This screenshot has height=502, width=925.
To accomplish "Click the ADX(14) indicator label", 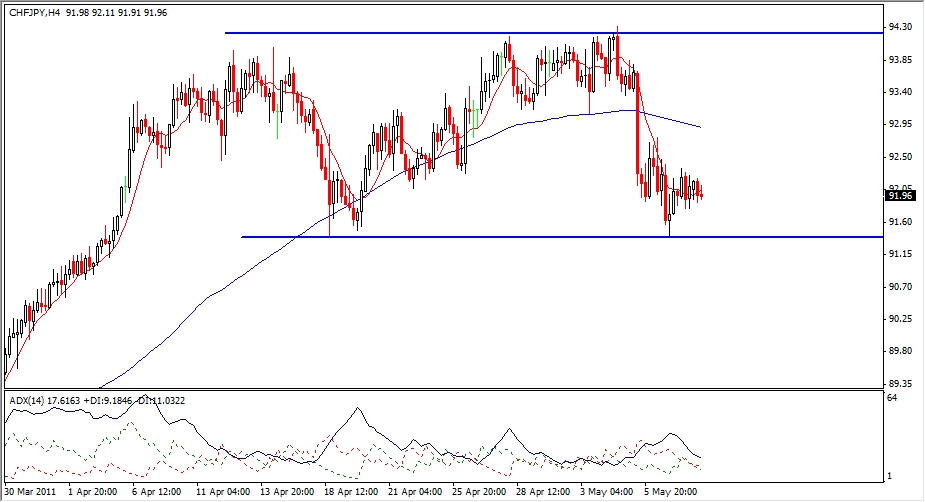I will tap(27, 401).
